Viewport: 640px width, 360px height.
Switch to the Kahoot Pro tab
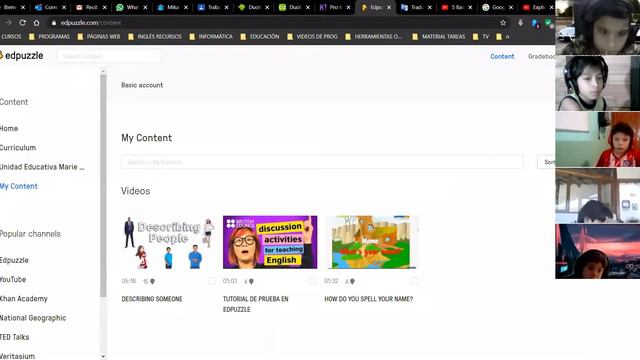[331, 7]
